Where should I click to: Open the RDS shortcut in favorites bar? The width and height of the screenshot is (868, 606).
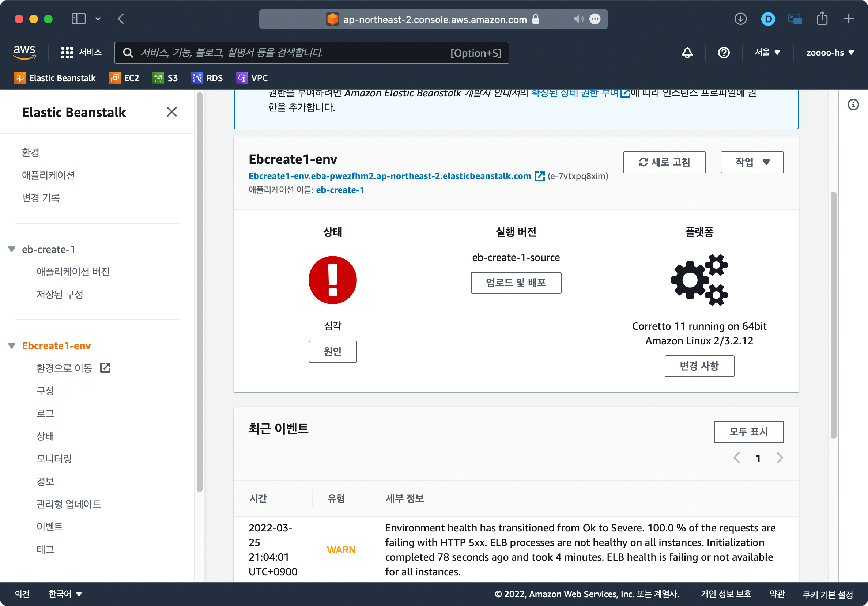(207, 78)
